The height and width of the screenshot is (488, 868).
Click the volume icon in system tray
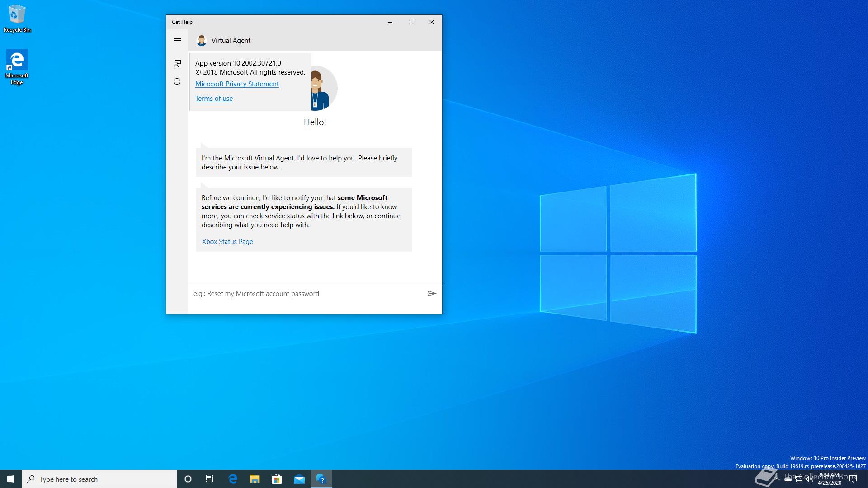click(x=810, y=479)
